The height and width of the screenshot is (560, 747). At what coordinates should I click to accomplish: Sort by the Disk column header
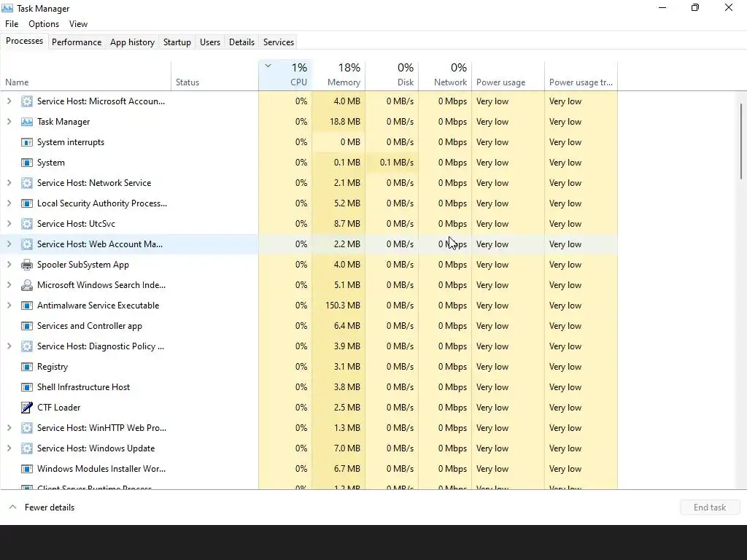click(392, 76)
